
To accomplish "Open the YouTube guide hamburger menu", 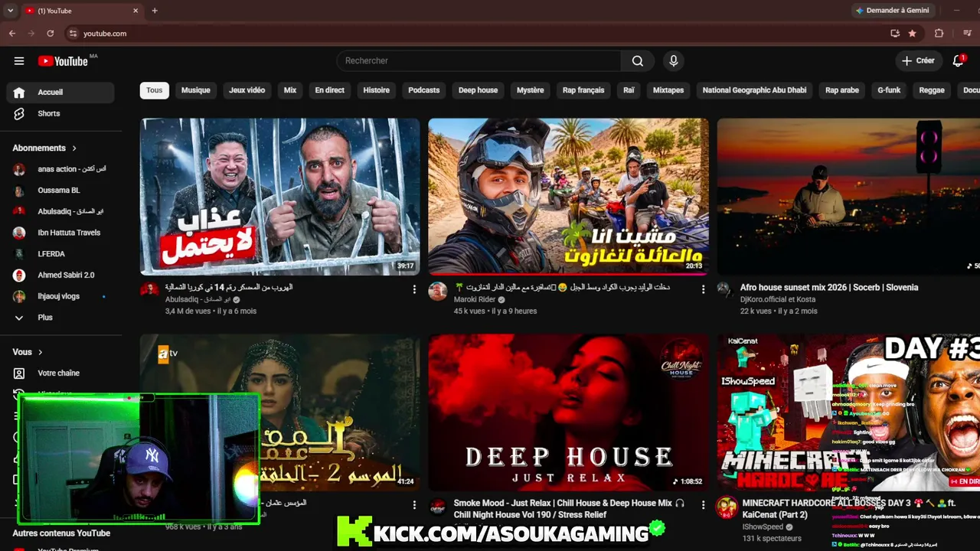I will point(19,61).
